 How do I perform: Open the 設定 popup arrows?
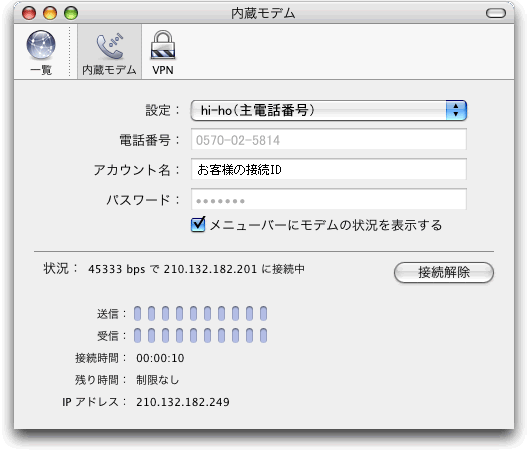tap(456, 110)
